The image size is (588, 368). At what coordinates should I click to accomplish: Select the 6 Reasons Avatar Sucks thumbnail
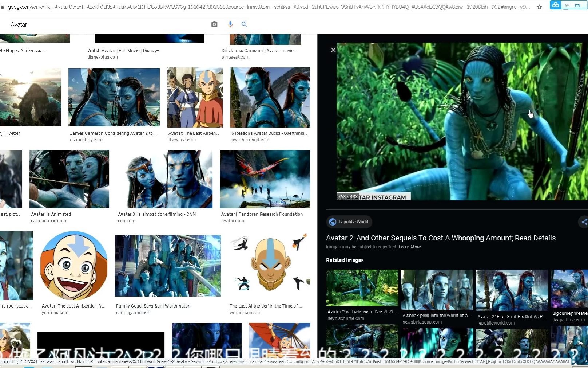pos(270,97)
